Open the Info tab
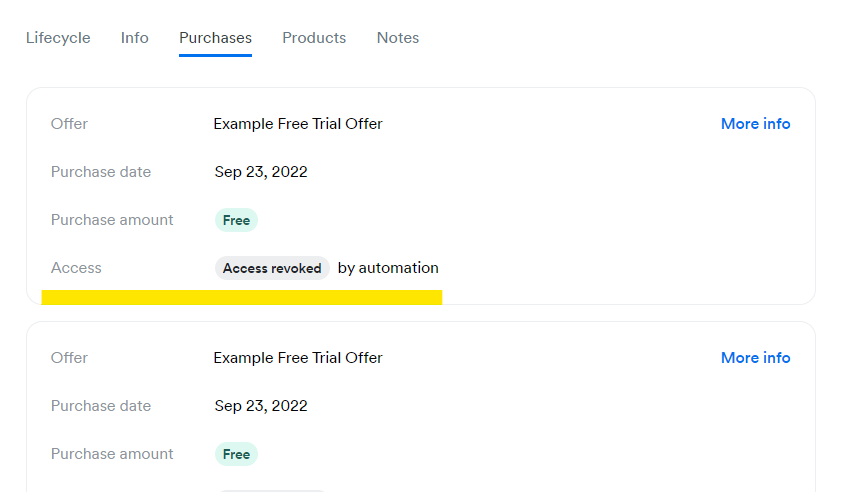Viewport: 845px width, 492px height. [135, 38]
